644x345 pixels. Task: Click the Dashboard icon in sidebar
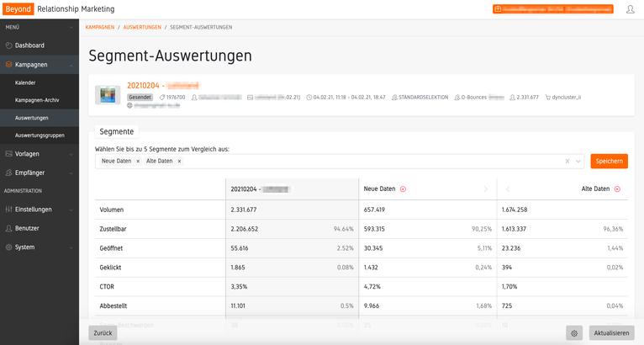[x=9, y=45]
